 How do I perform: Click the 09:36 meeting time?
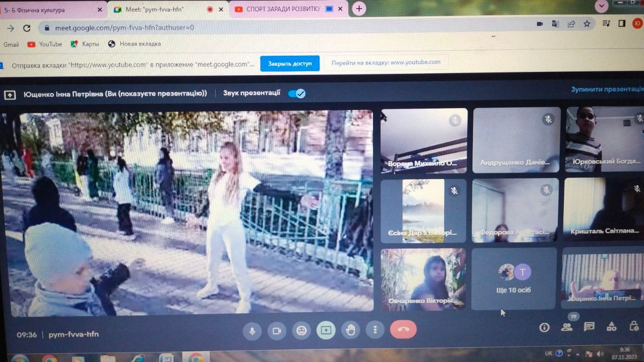point(27,335)
